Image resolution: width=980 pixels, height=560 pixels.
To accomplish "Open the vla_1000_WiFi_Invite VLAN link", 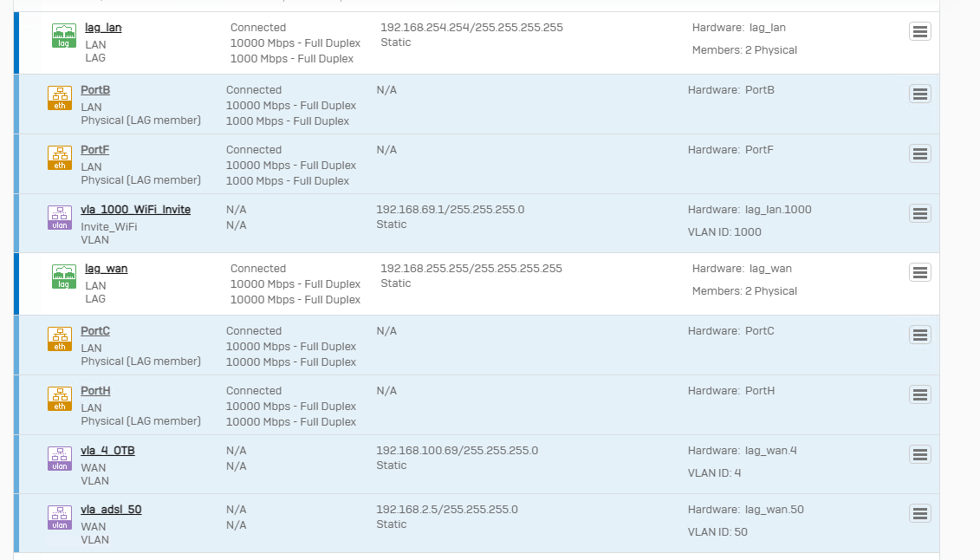I will tap(135, 210).
